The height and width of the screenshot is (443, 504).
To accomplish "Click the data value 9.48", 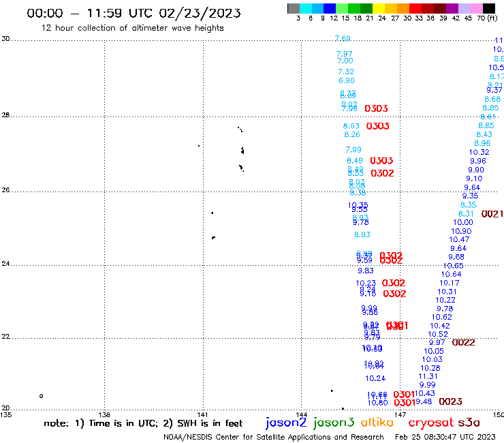I will [x=424, y=401].
